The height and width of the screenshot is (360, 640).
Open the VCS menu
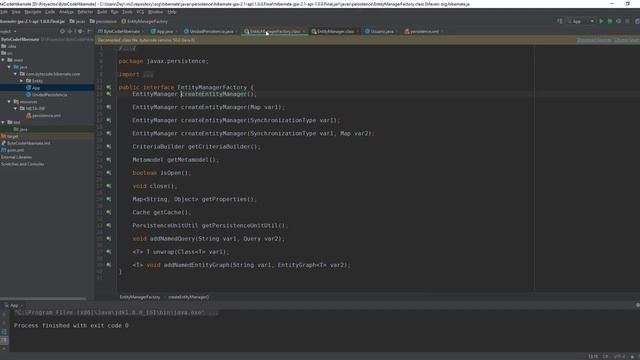[x=140, y=12]
